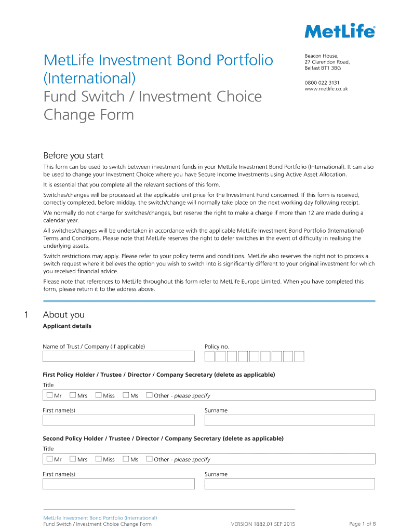
Task: Click first policy holder's First name(s) field
Action: (x=118, y=420)
